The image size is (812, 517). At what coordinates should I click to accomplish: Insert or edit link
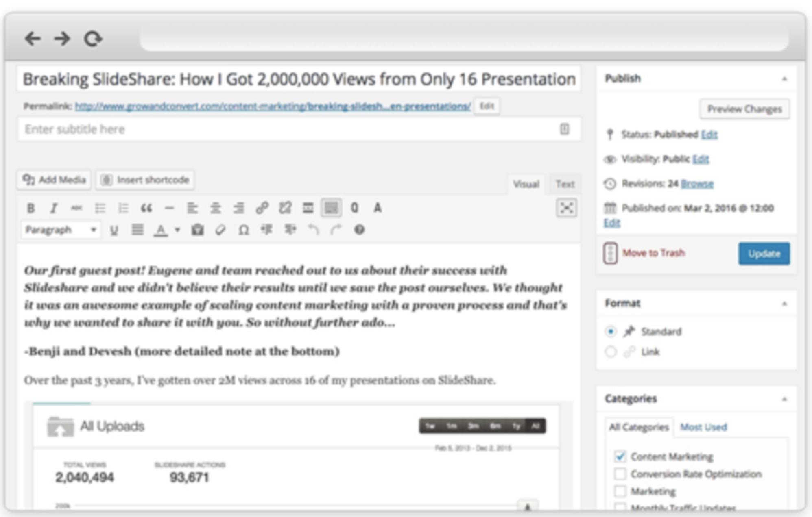pyautogui.click(x=262, y=208)
